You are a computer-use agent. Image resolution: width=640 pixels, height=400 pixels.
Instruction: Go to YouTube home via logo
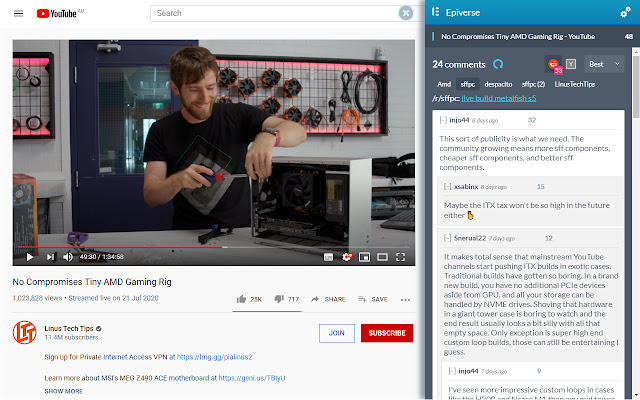(x=56, y=13)
